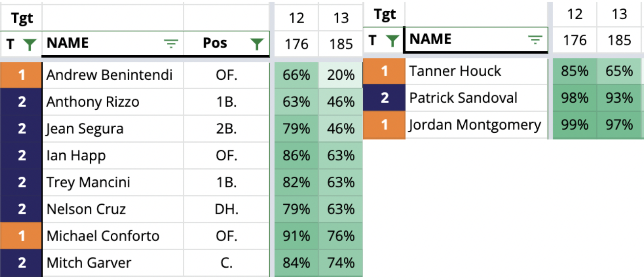Screen dimensions: 644x280
Task: Open the Pos column filter icon
Action: tap(257, 43)
